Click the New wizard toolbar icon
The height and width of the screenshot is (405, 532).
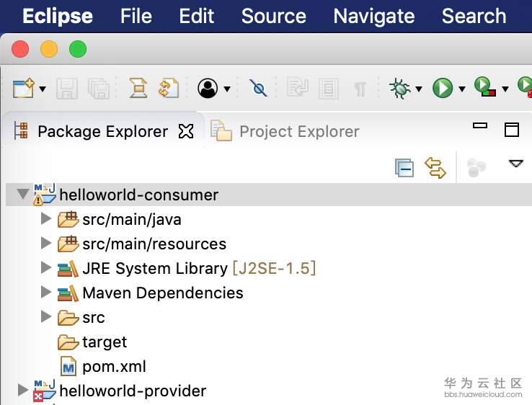point(23,89)
